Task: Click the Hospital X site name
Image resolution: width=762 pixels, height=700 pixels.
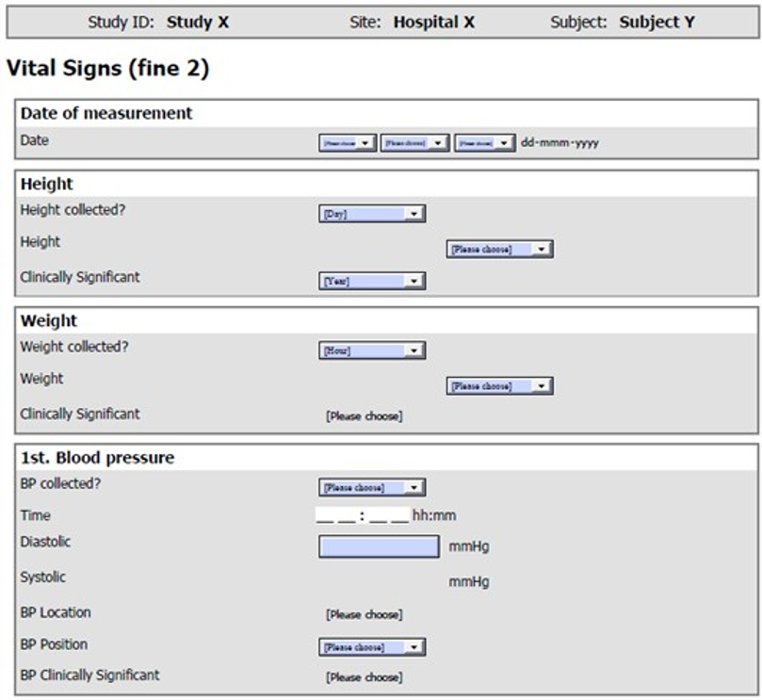Action: point(434,22)
